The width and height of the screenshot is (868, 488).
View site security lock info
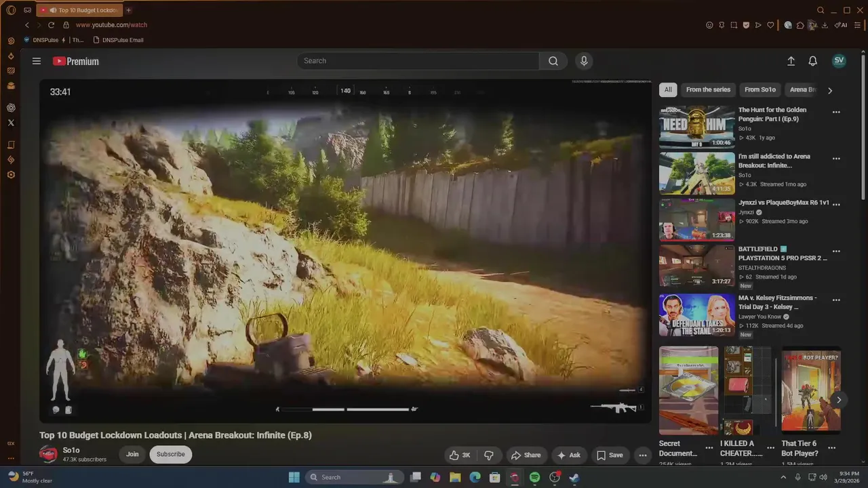pos(66,25)
